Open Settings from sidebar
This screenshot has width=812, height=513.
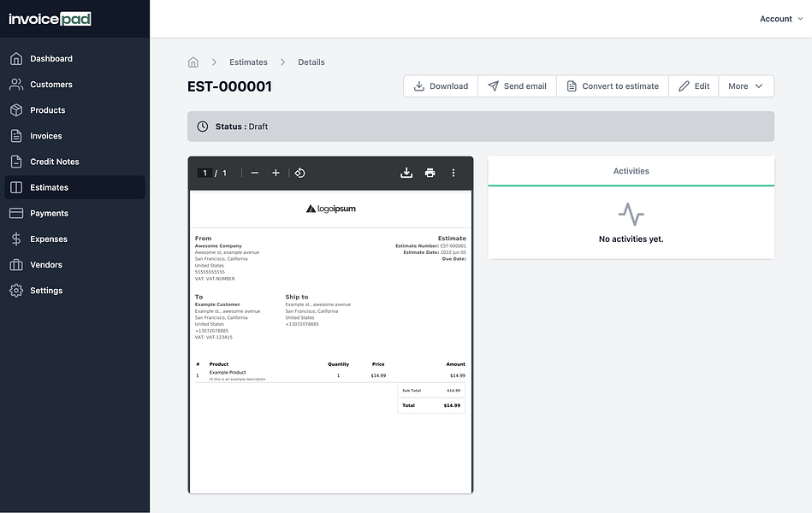(75, 291)
